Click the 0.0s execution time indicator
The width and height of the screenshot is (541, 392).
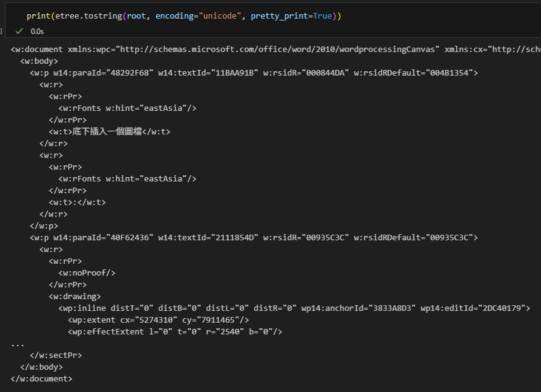click(x=37, y=31)
